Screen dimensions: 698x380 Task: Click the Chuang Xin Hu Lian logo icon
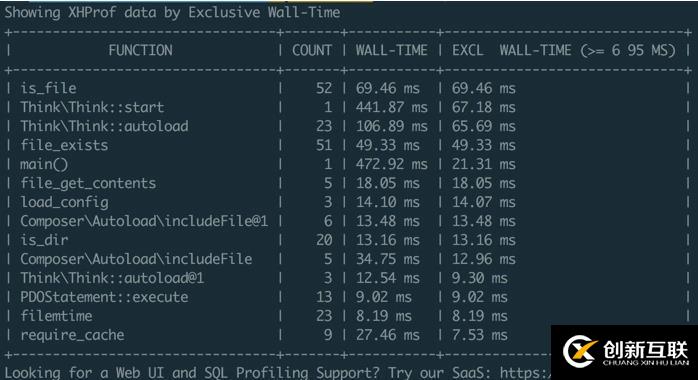click(x=580, y=351)
